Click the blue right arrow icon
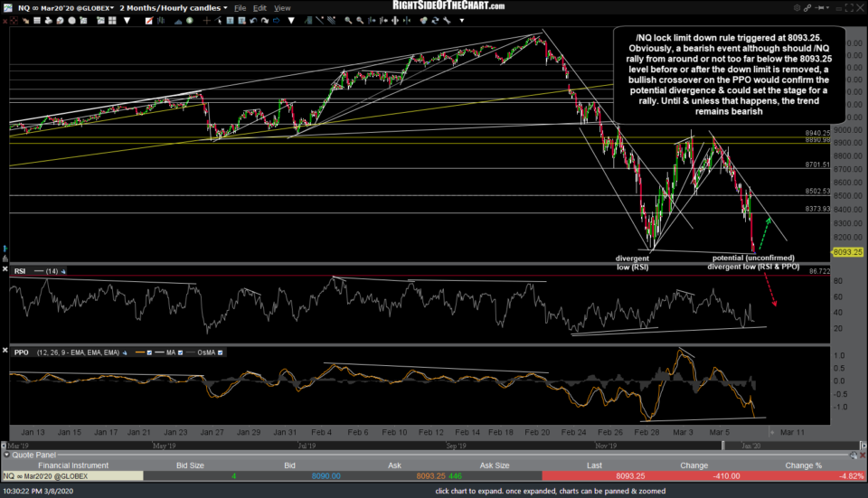868x498 pixels. (x=277, y=21)
